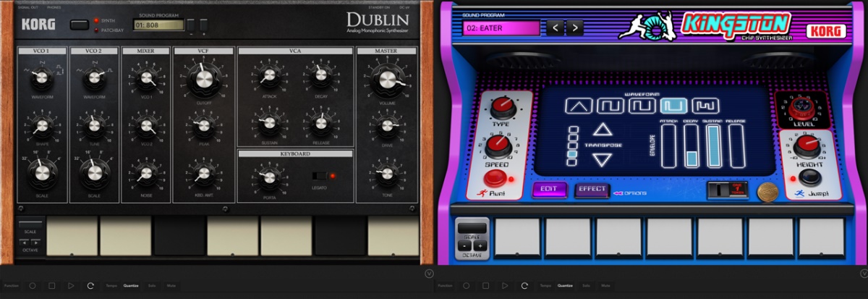Go to previous Kingston sound program

click(556, 28)
